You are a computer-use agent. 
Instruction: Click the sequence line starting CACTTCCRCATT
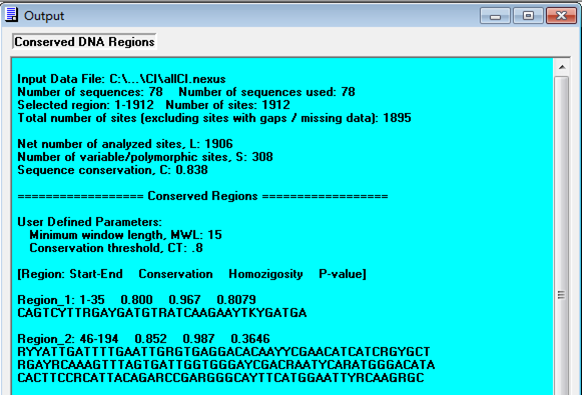[x=220, y=378]
